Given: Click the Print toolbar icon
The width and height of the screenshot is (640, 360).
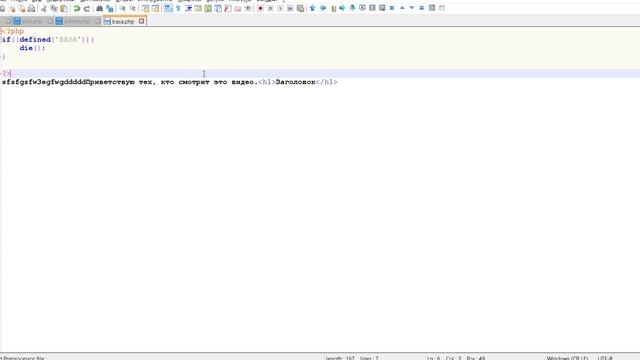Looking at the screenshot, I should tap(31, 8).
